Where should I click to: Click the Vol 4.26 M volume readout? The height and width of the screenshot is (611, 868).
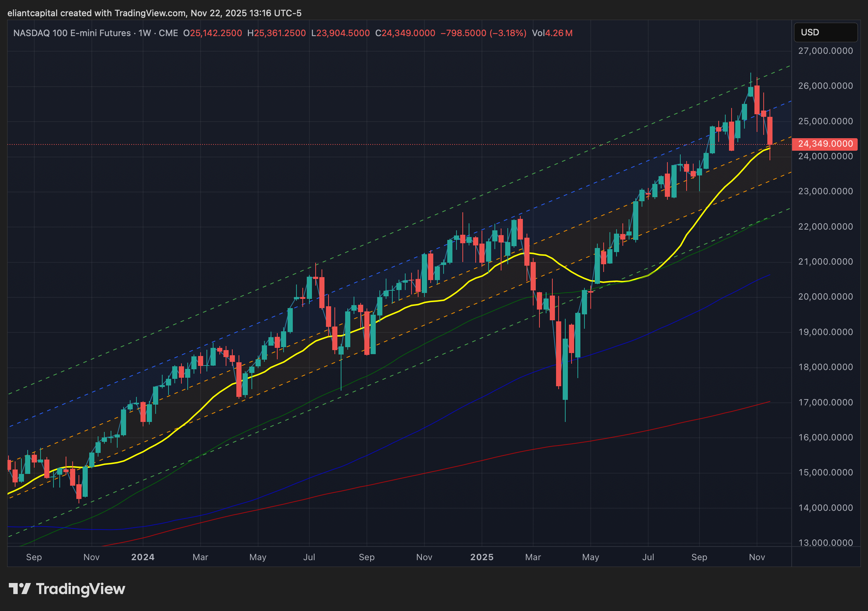(552, 33)
